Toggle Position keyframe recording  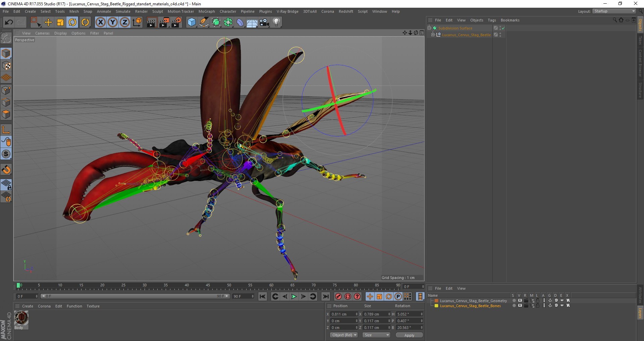pos(370,296)
